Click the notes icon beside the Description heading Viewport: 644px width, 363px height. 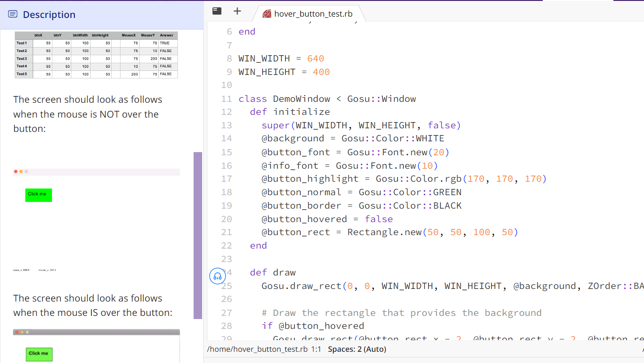[12, 14]
